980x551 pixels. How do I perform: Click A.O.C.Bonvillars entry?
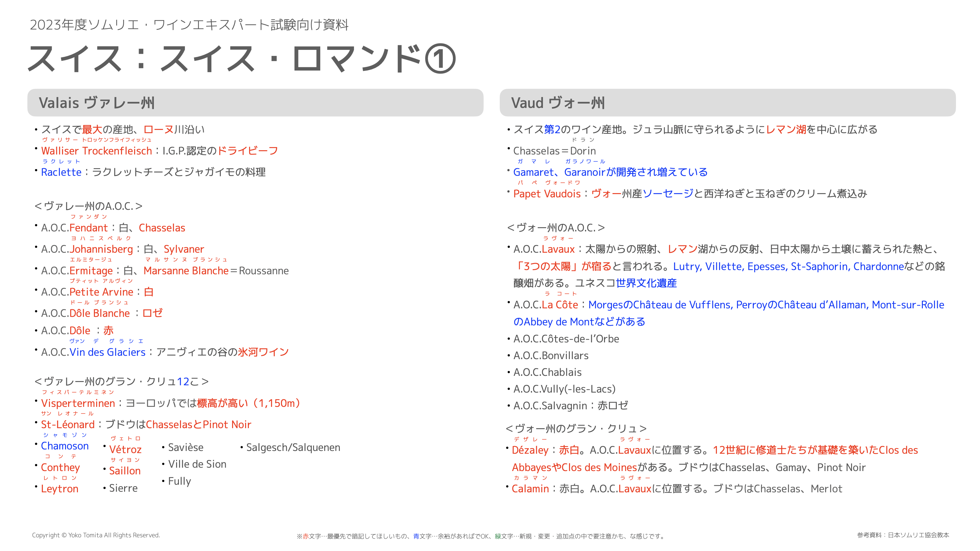[551, 355]
